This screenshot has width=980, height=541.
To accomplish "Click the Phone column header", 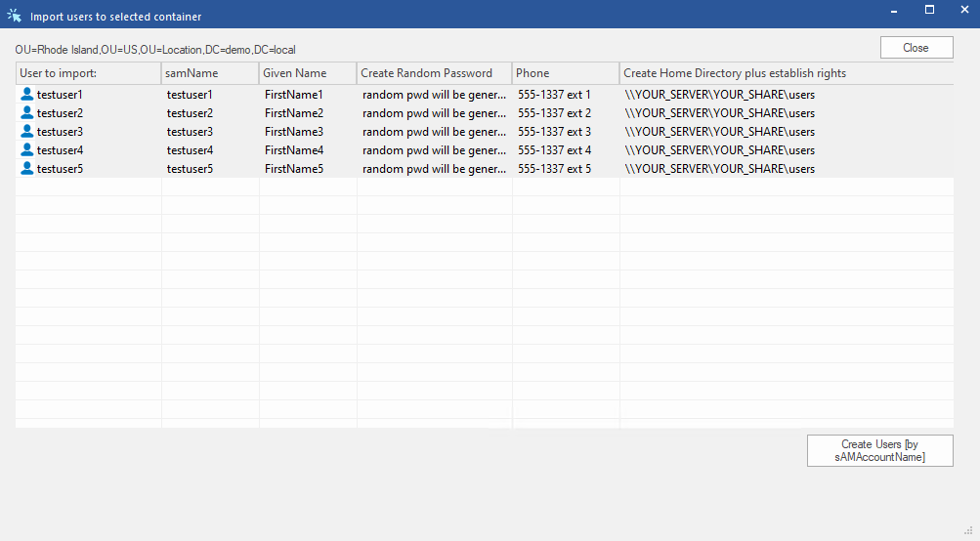I will [565, 73].
